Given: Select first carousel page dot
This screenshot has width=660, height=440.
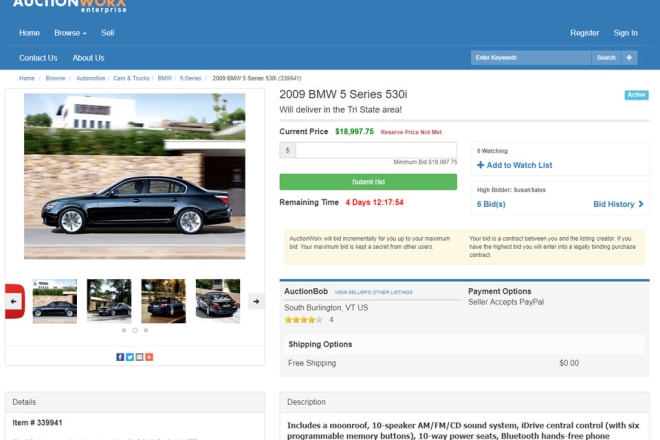Looking at the screenshot, I should click(x=124, y=331).
